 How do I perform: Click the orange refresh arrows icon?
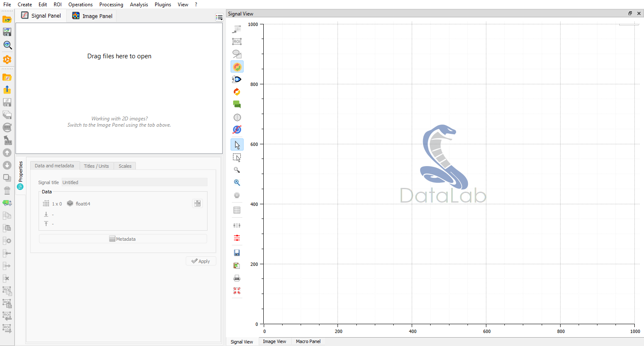237,92
